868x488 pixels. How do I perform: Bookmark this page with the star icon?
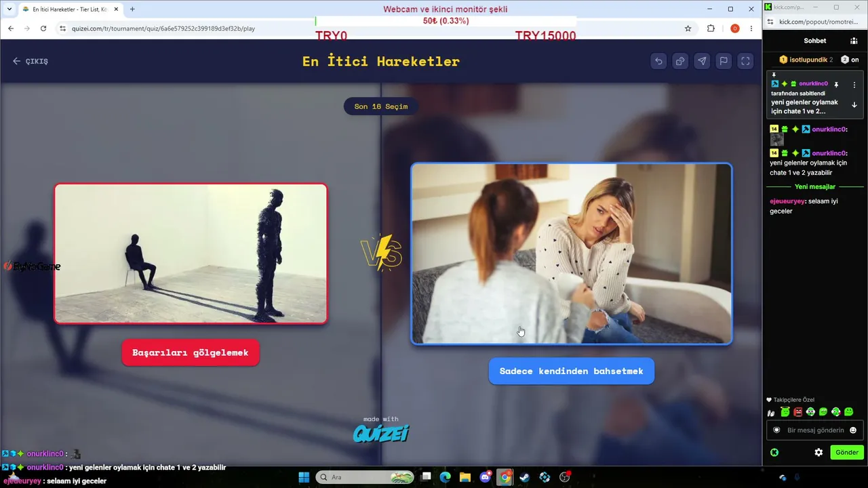688,28
